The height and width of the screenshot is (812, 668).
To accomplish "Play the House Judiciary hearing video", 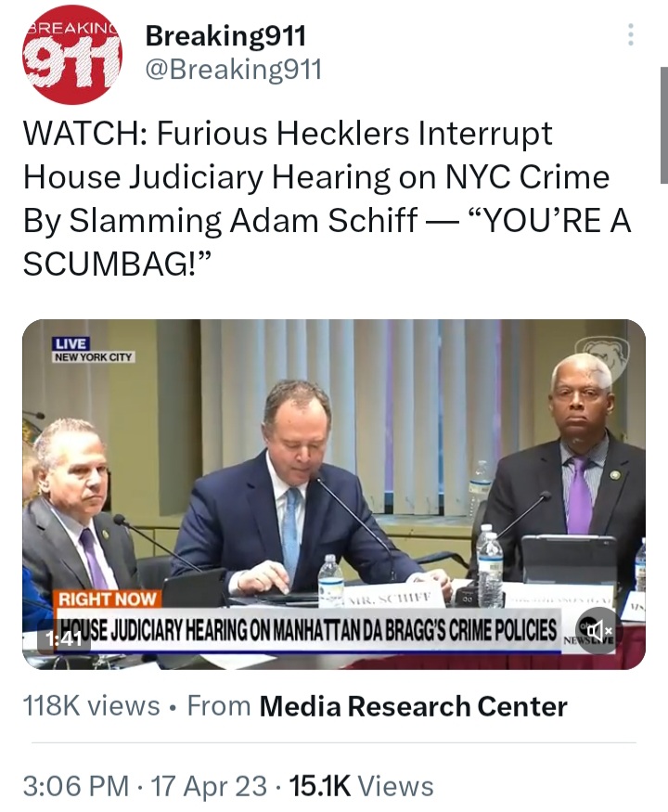I will [x=334, y=495].
